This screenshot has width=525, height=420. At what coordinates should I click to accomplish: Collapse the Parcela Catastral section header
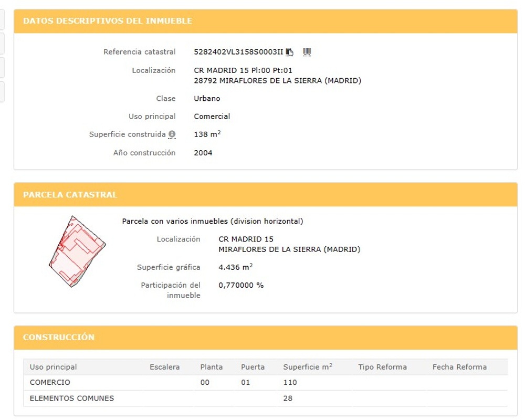70,195
